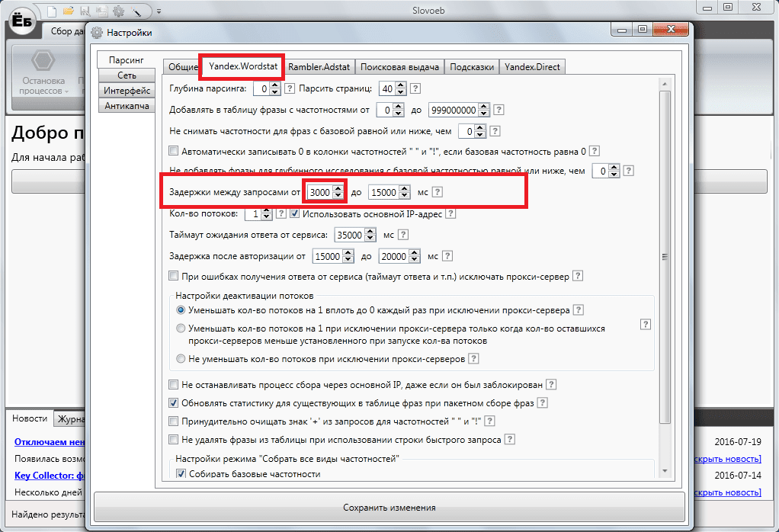
Task: Open help for Не уменьшать кол-во потоков option
Action: pos(473,359)
